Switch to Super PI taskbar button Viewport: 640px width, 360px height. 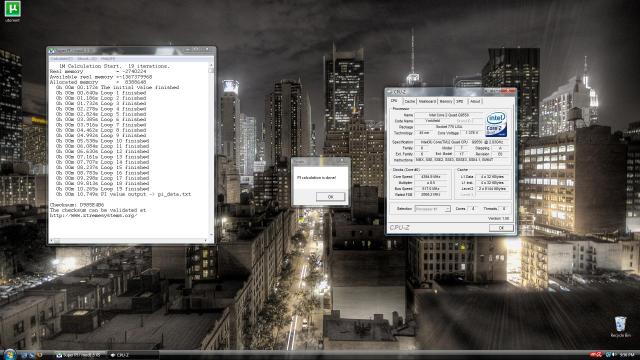tap(79, 355)
